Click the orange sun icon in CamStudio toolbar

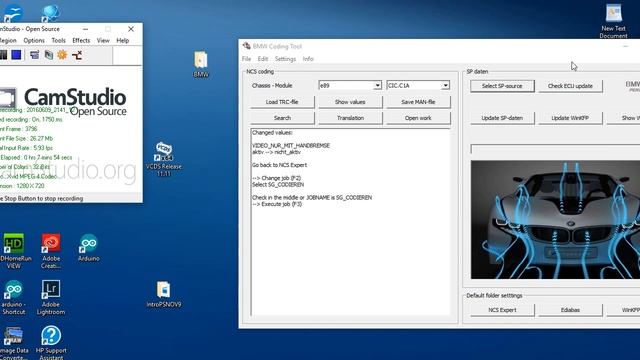(62, 55)
